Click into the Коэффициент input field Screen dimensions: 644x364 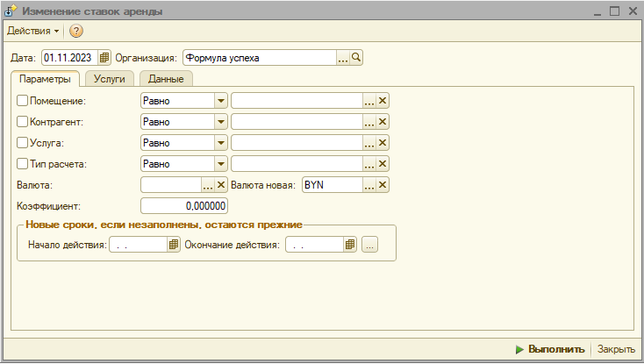(184, 206)
